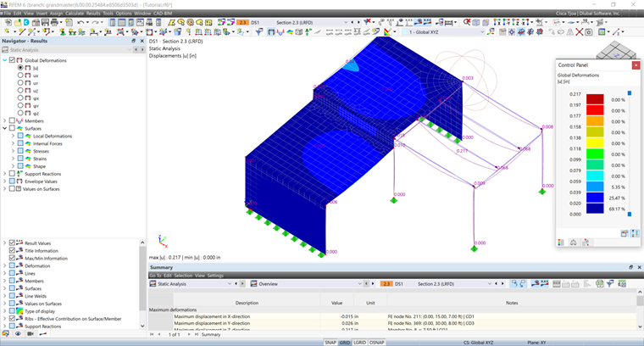Screen dimensions: 644x346
Task: Toggle the result filter funnel icon in second toolbar
Action: click(x=259, y=31)
